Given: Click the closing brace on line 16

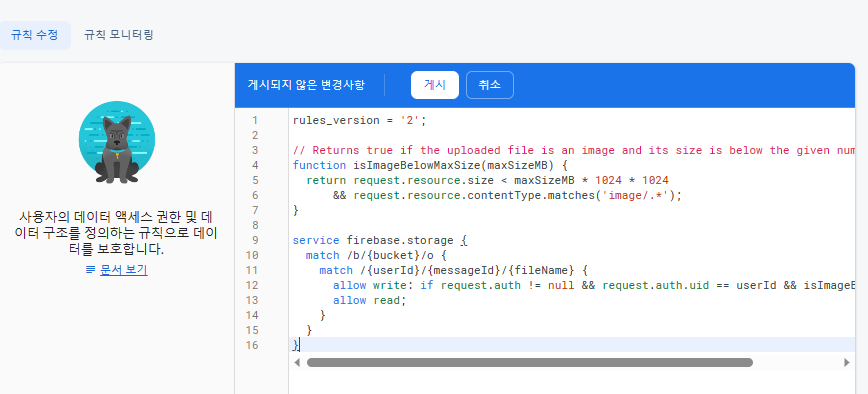Looking at the screenshot, I should coord(296,345).
